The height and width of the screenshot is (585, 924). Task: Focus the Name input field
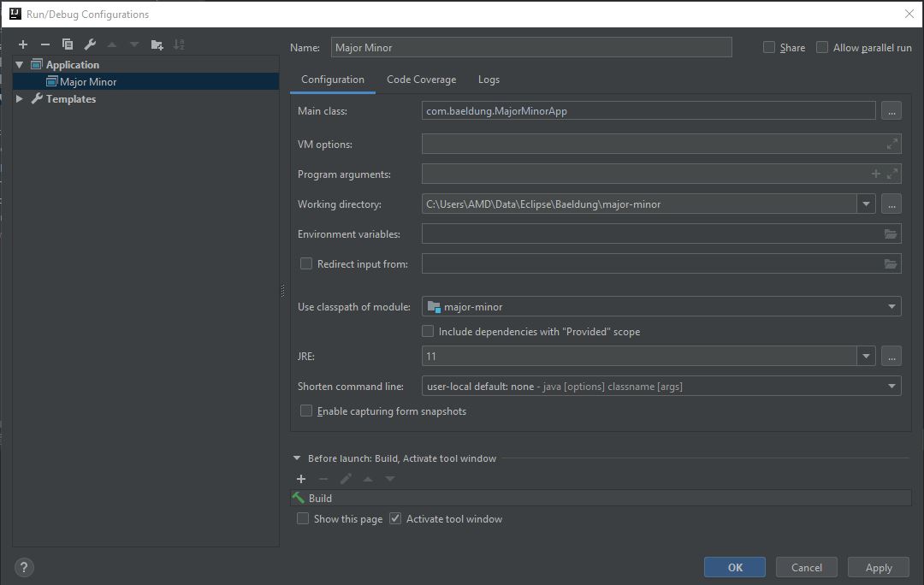(x=531, y=47)
